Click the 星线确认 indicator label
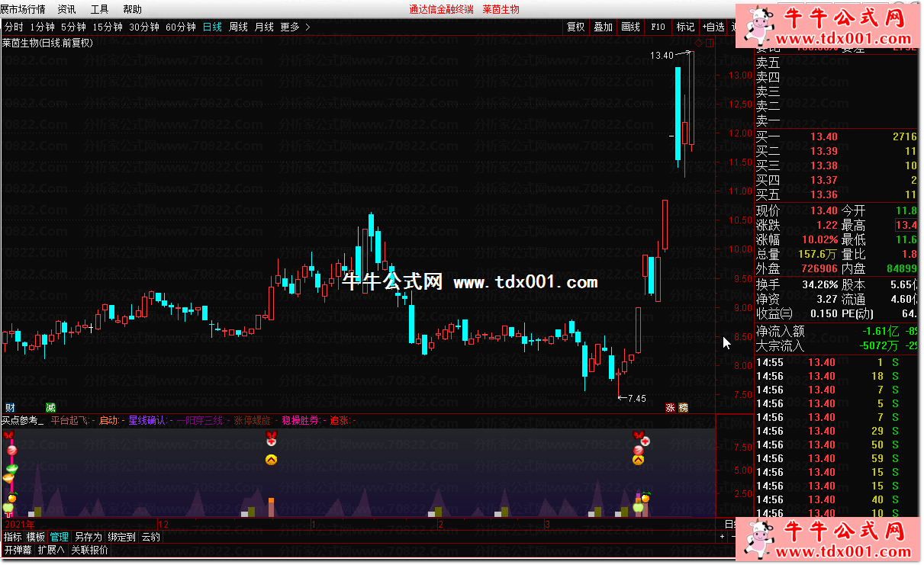The width and height of the screenshot is (924, 565). 147,420
